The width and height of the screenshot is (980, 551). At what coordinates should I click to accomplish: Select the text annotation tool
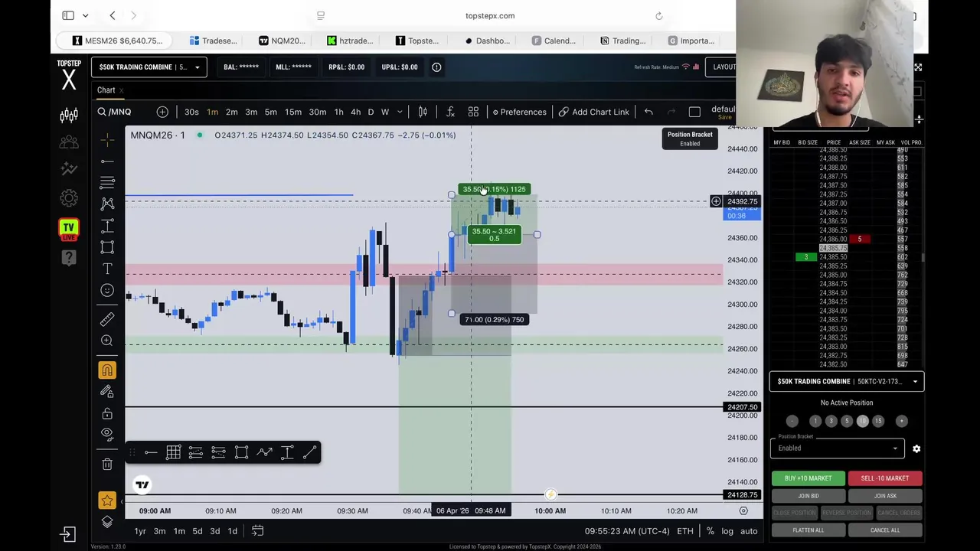[107, 269]
